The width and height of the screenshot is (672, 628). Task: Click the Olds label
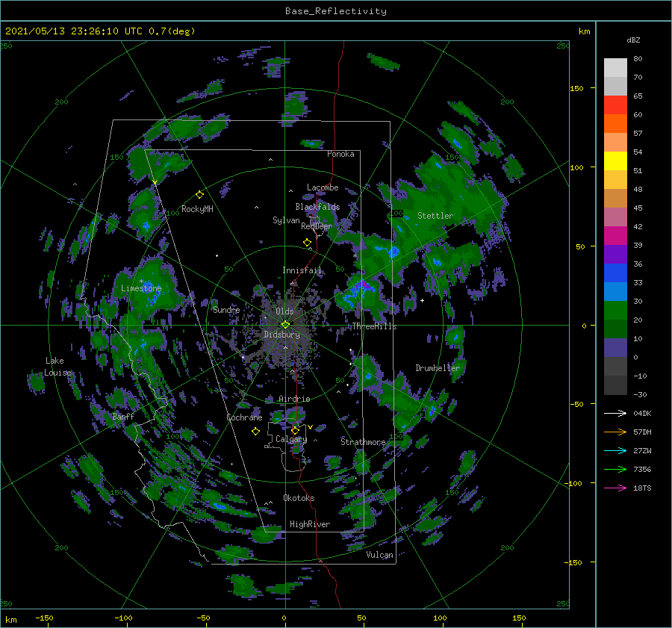point(284,311)
